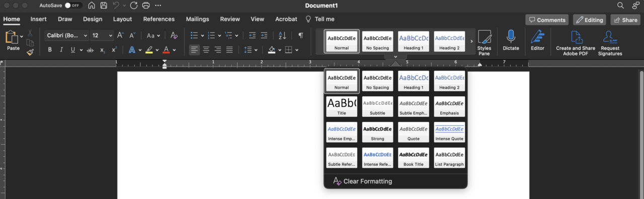644x199 pixels.
Task: Apply the yellow text highlight color
Action: click(149, 50)
